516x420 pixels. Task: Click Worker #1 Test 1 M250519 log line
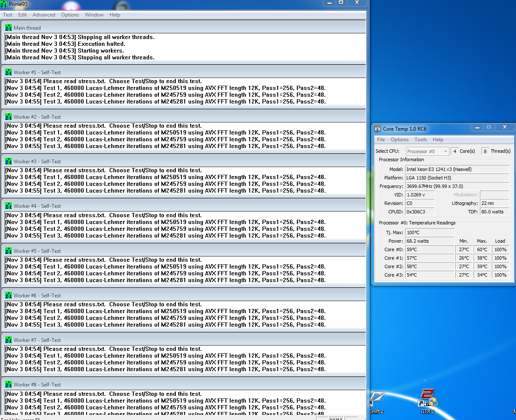point(165,88)
